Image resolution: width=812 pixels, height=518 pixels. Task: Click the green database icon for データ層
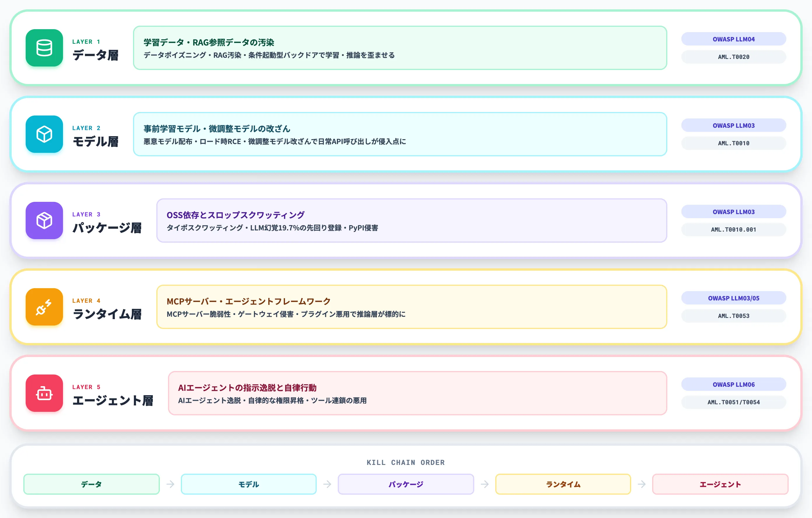coord(44,48)
